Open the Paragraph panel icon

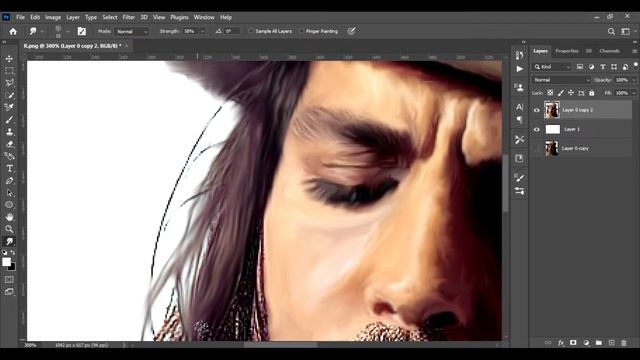point(520,120)
